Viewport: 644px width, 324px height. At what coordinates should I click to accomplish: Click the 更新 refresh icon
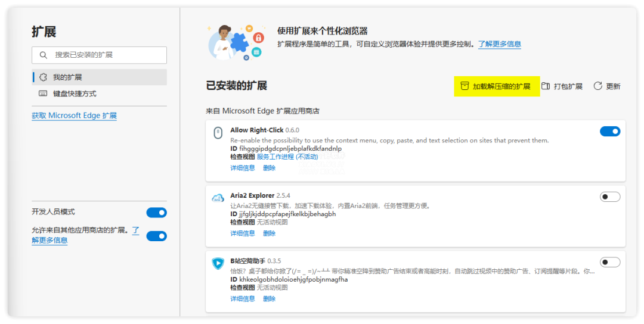pos(598,86)
